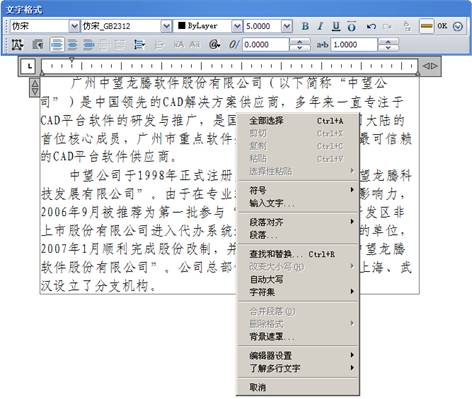
Task: Click the Undo arrow icon
Action: (x=371, y=26)
